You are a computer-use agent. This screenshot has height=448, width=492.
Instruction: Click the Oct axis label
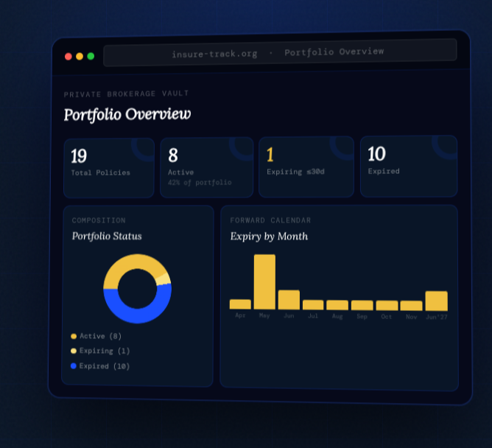coord(387,316)
